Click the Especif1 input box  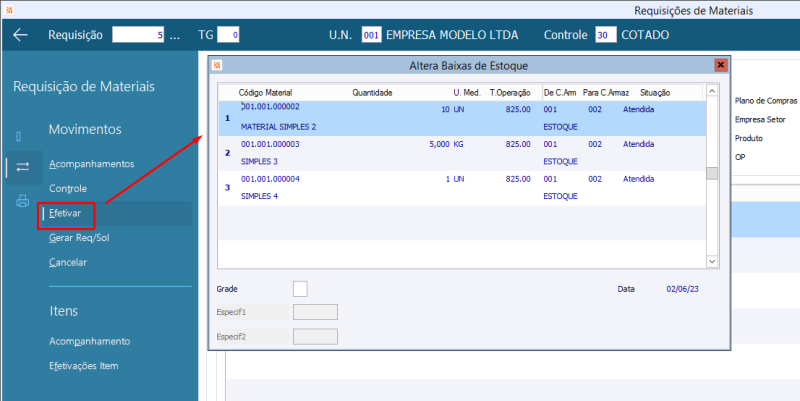tap(315, 312)
